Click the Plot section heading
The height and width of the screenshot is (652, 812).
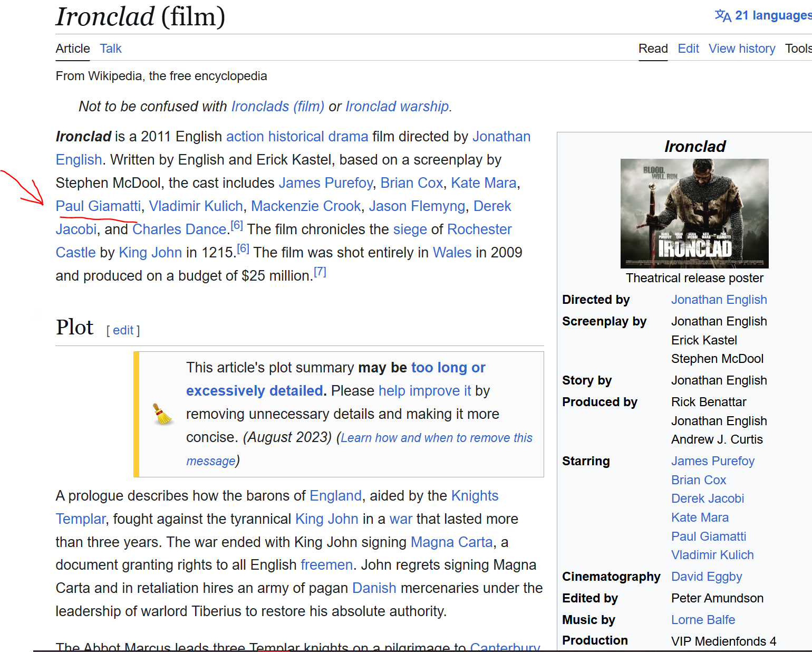[x=75, y=328]
